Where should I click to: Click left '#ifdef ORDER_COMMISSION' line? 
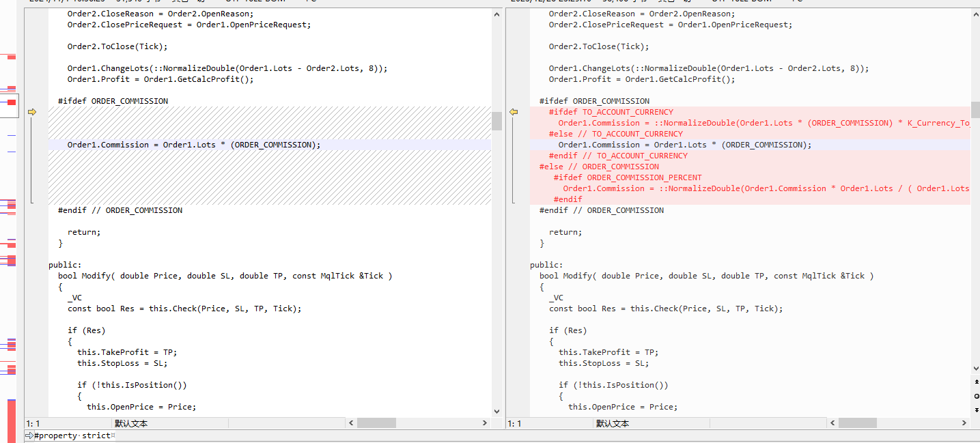[x=113, y=101]
